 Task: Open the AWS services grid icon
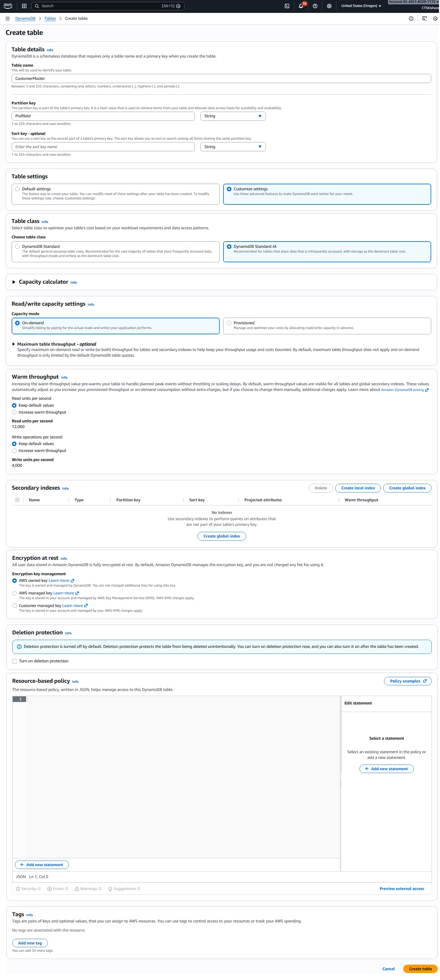click(x=24, y=6)
